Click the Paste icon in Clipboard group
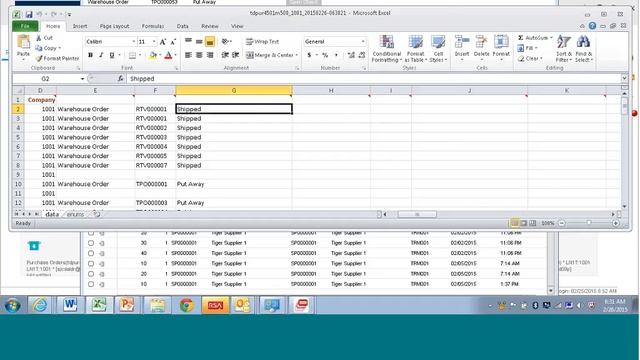The width and height of the screenshot is (640, 360). [23, 42]
